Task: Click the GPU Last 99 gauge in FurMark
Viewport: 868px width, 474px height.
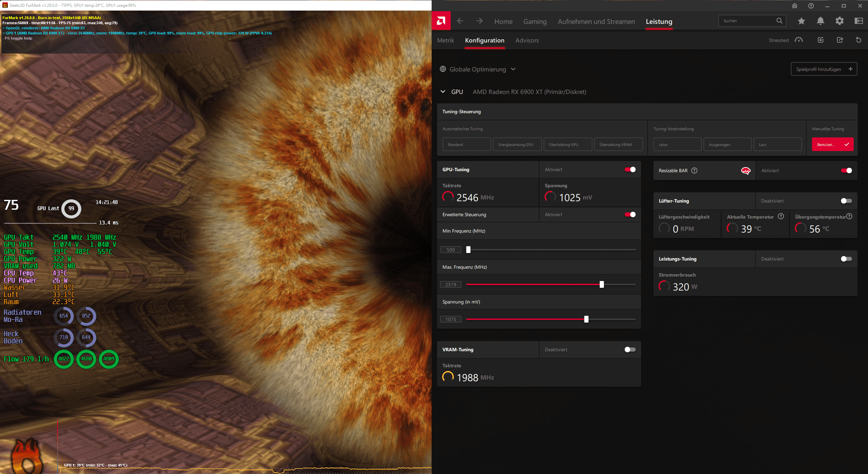Action: click(71, 208)
